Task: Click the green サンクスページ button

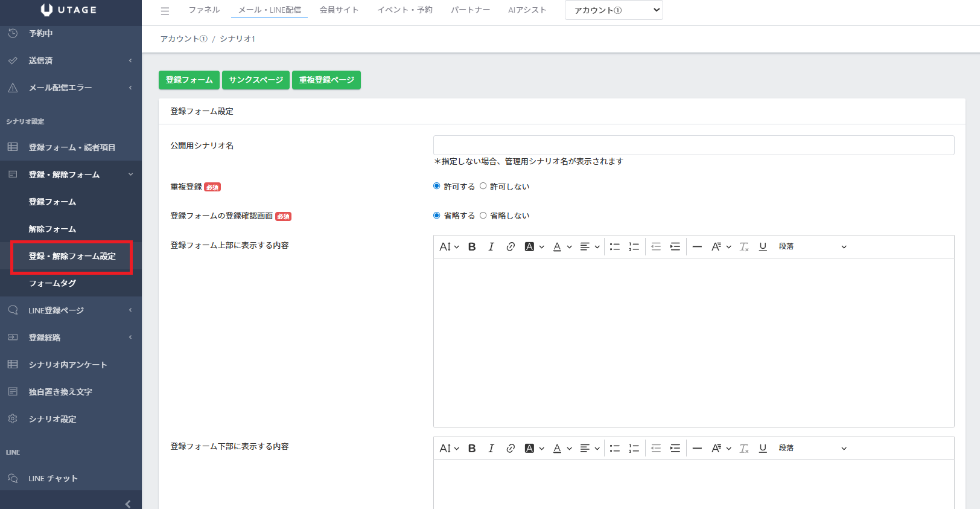Action: (256, 80)
